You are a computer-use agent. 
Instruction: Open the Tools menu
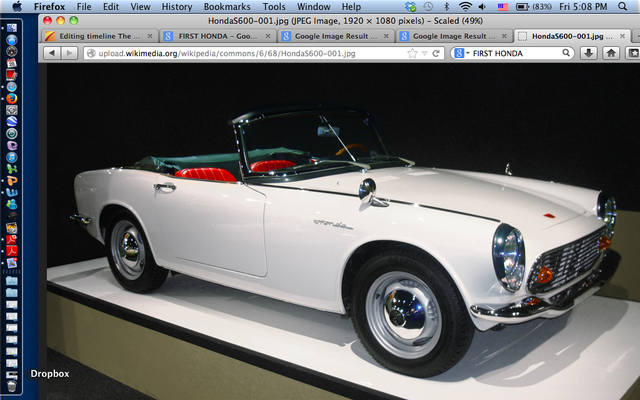(274, 7)
